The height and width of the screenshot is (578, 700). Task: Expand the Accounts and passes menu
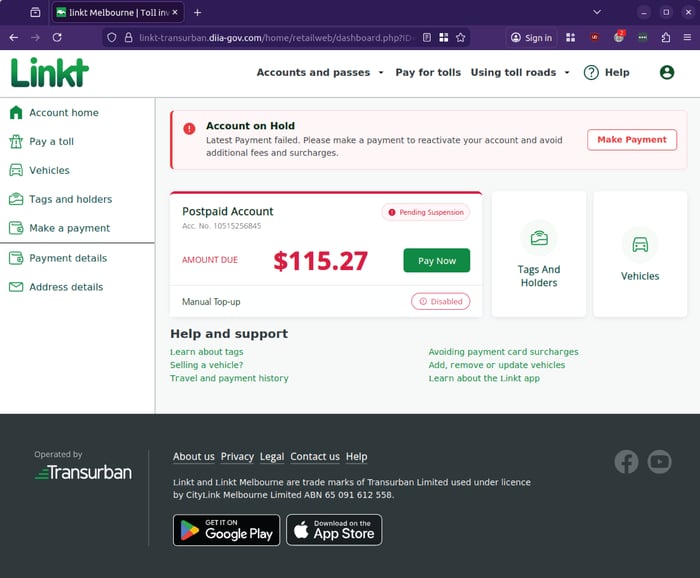point(320,72)
